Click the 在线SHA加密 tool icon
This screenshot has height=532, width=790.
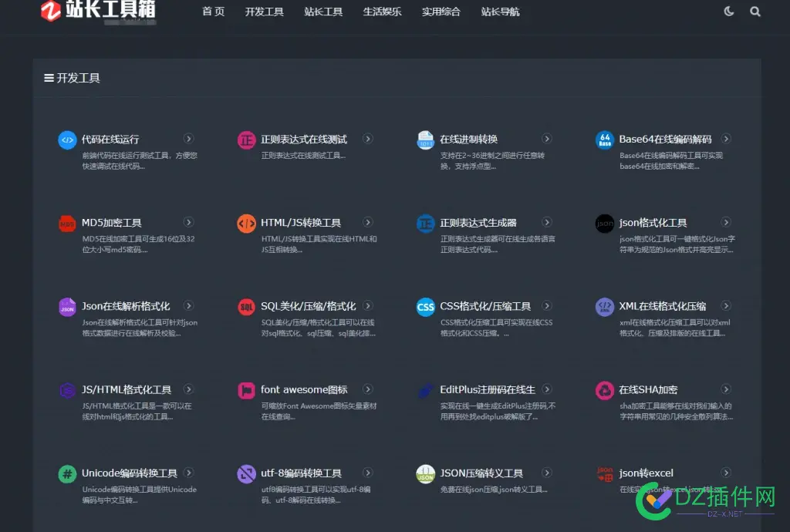(604, 389)
